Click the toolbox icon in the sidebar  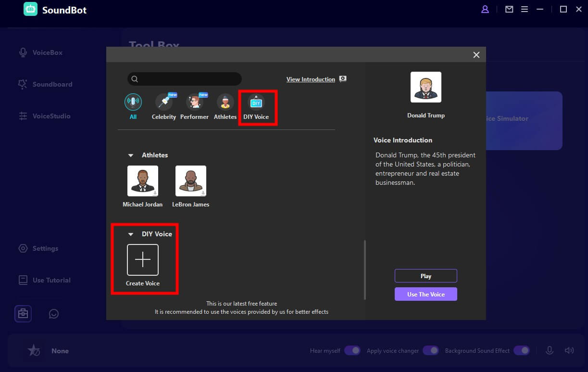coord(23,314)
